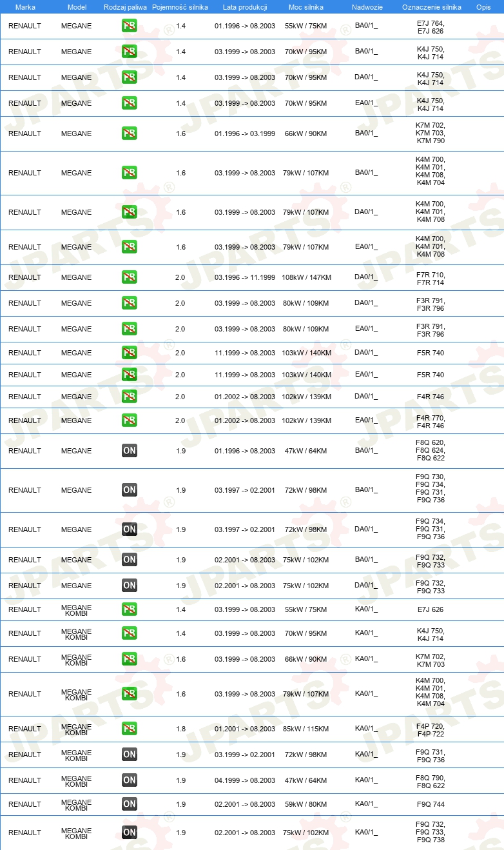Select the 'K7M 702, K7M 703, K7M 790' cell
This screenshot has height=850, width=504.
click(x=431, y=133)
